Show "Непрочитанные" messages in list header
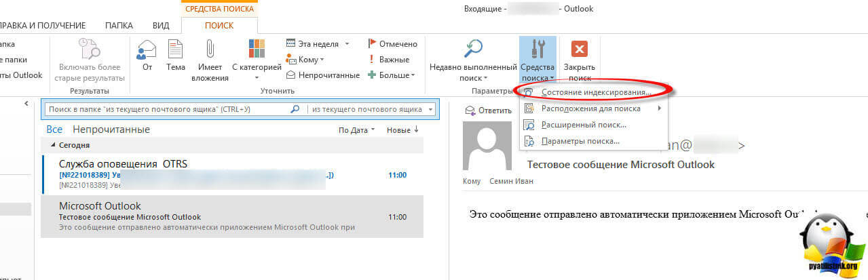 (111, 129)
